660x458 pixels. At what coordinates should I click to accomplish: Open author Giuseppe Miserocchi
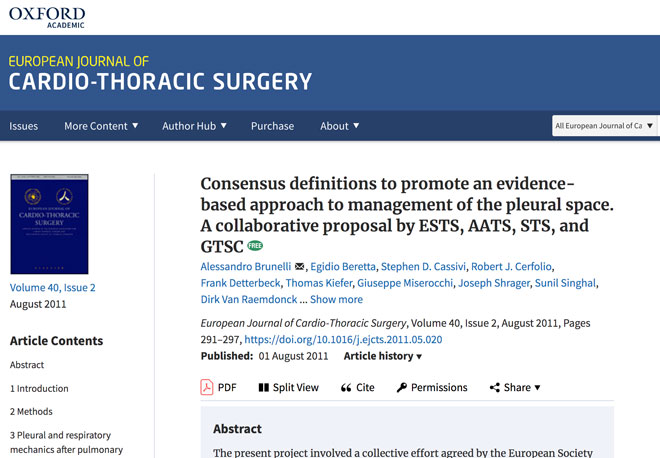tap(405, 283)
